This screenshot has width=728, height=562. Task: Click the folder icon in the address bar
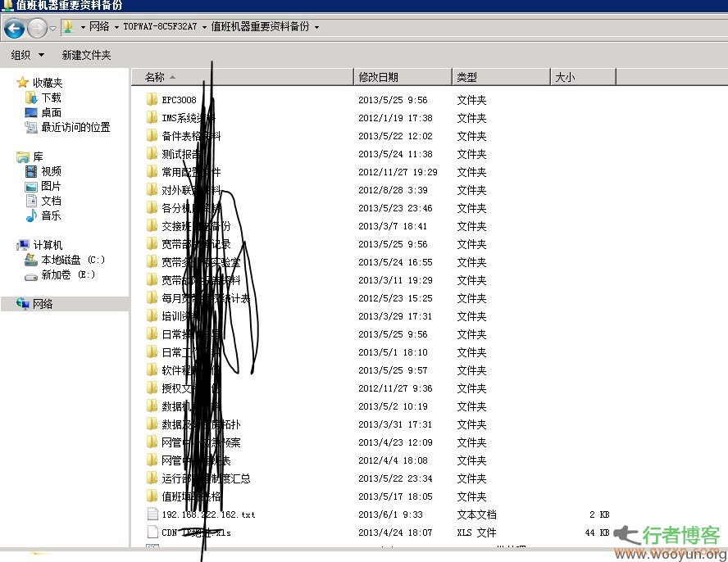[68, 27]
